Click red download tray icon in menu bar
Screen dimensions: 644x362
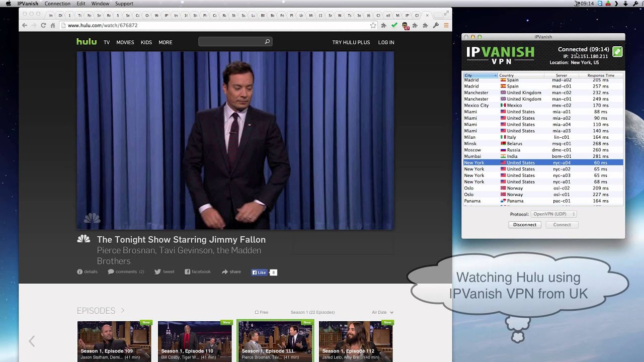[x=608, y=4]
